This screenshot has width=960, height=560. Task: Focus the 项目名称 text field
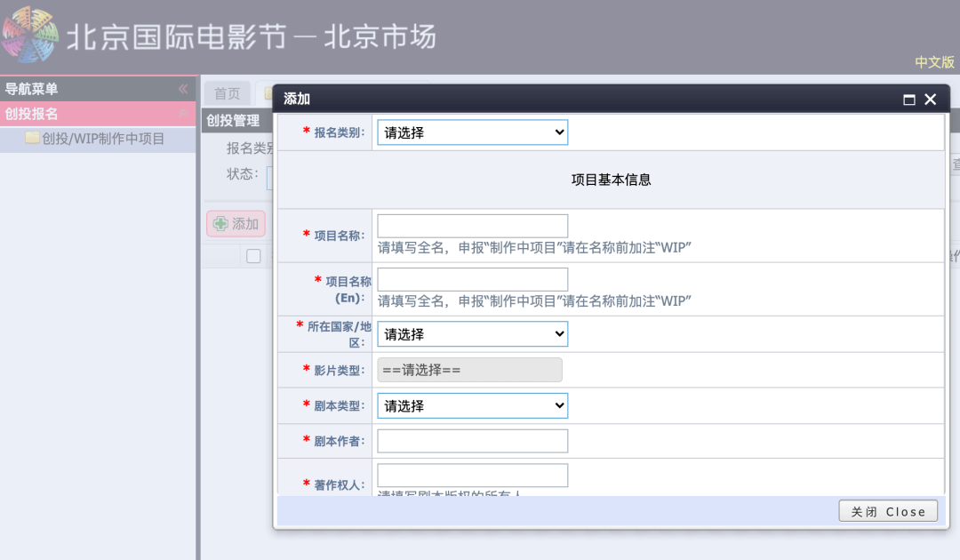(x=472, y=226)
